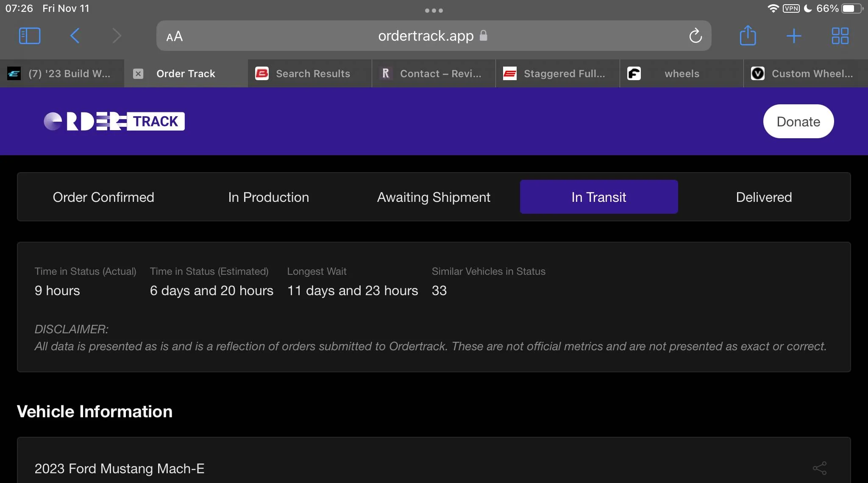Click the 2023 Ford Mustang Mach-E title
The width and height of the screenshot is (868, 483).
click(120, 469)
